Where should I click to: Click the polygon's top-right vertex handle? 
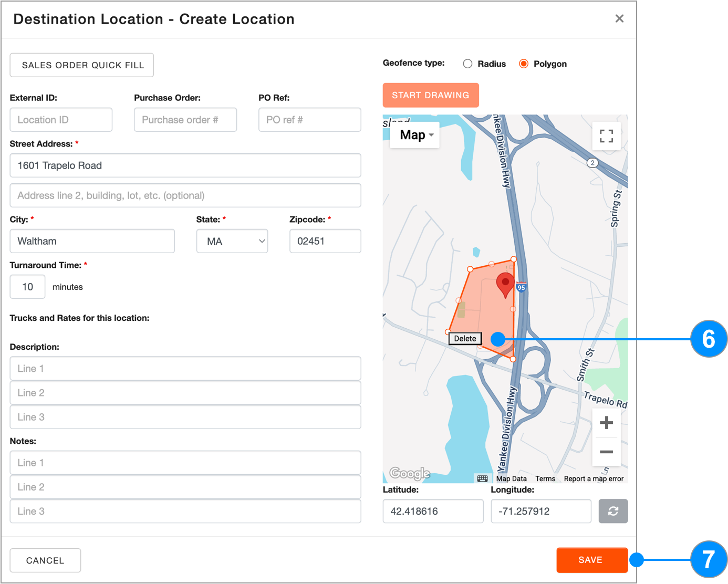pos(514,259)
